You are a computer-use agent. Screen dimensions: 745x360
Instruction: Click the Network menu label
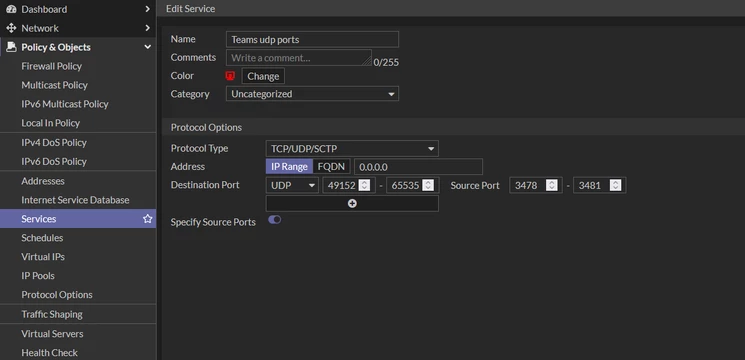point(40,28)
